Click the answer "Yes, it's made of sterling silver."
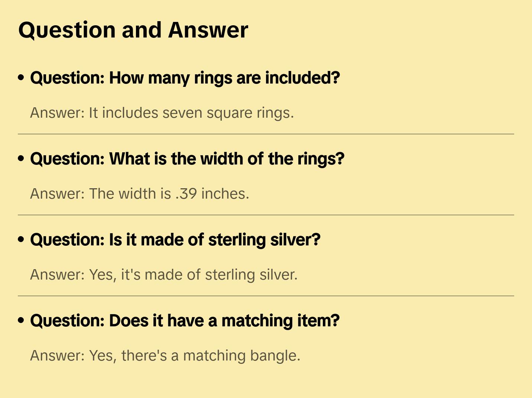 point(164,275)
